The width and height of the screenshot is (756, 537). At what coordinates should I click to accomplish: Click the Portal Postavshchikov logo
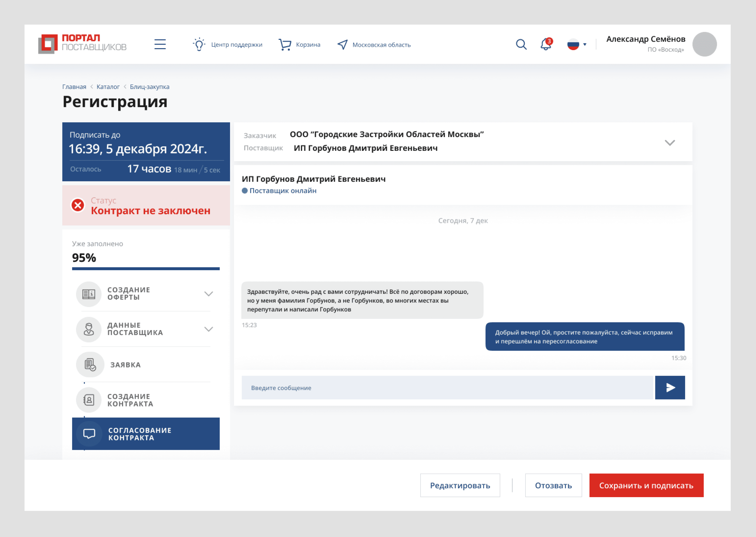point(82,44)
